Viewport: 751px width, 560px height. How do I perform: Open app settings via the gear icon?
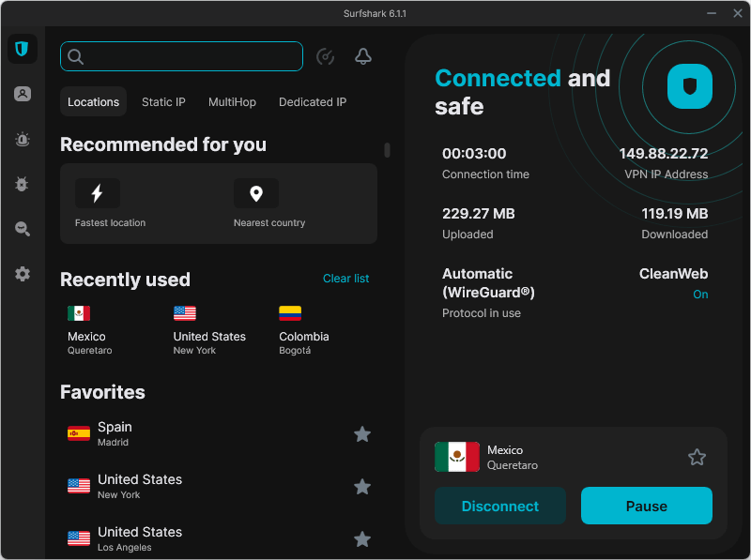pos(22,274)
